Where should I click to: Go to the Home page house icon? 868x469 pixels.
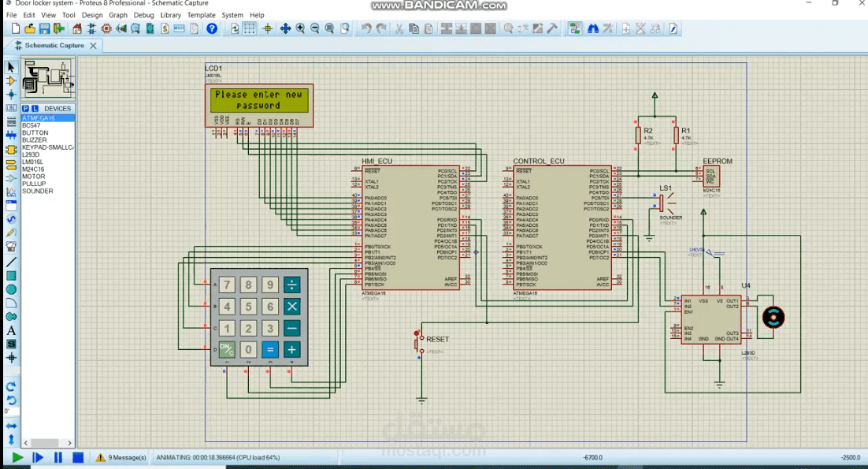pos(77,29)
